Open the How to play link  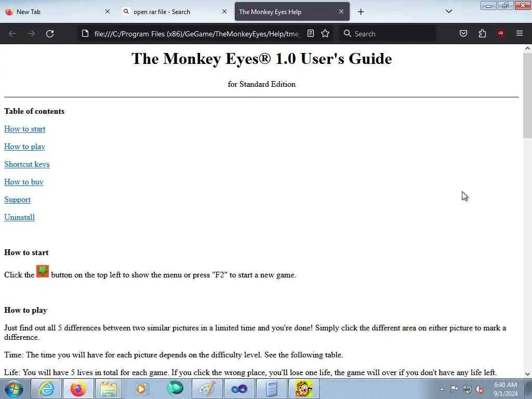pyautogui.click(x=24, y=147)
